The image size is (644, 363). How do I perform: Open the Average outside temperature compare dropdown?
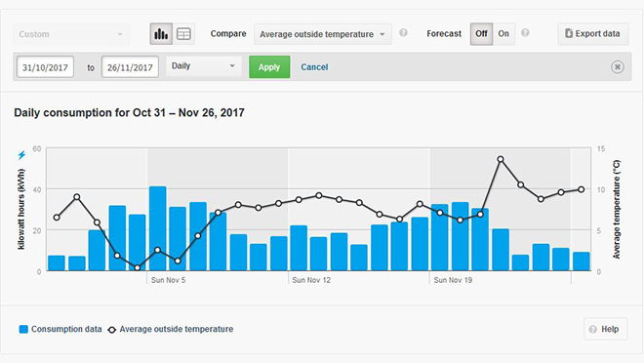point(323,34)
